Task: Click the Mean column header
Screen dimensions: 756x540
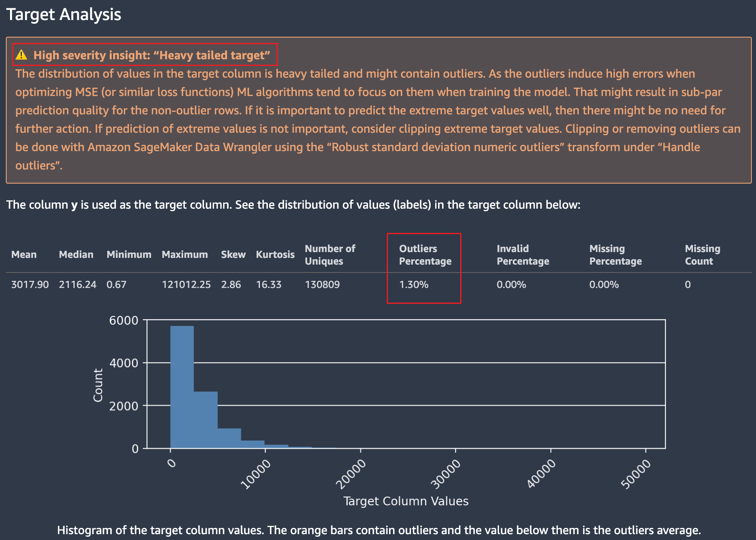Action: 24,255
